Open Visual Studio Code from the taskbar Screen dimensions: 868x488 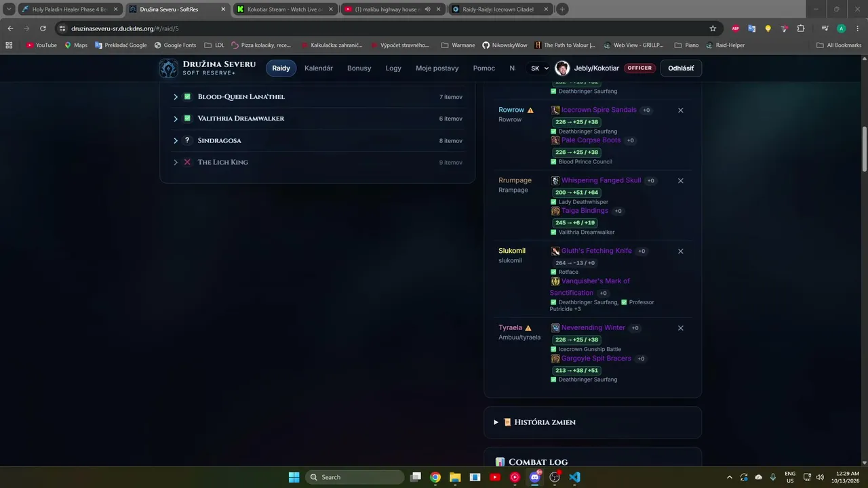click(575, 477)
